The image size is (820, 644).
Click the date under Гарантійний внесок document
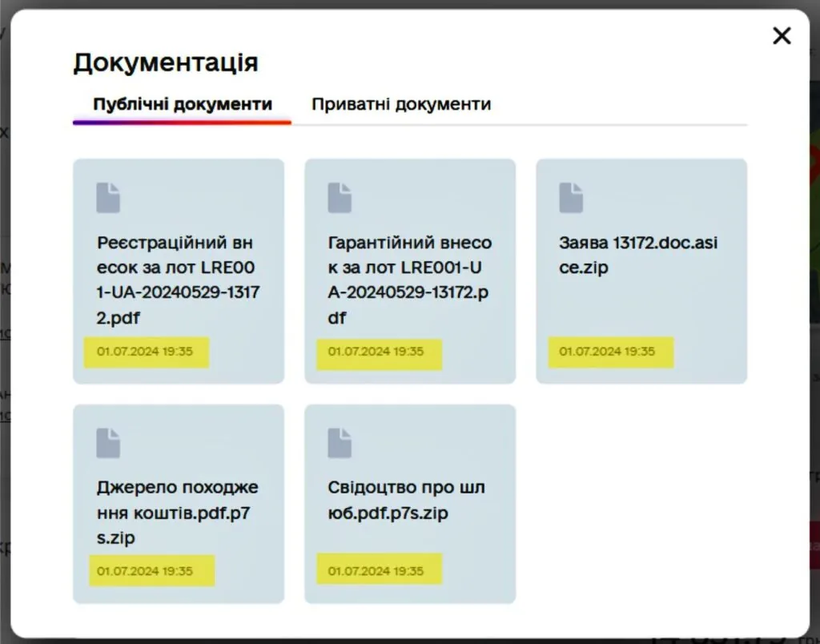click(x=376, y=352)
